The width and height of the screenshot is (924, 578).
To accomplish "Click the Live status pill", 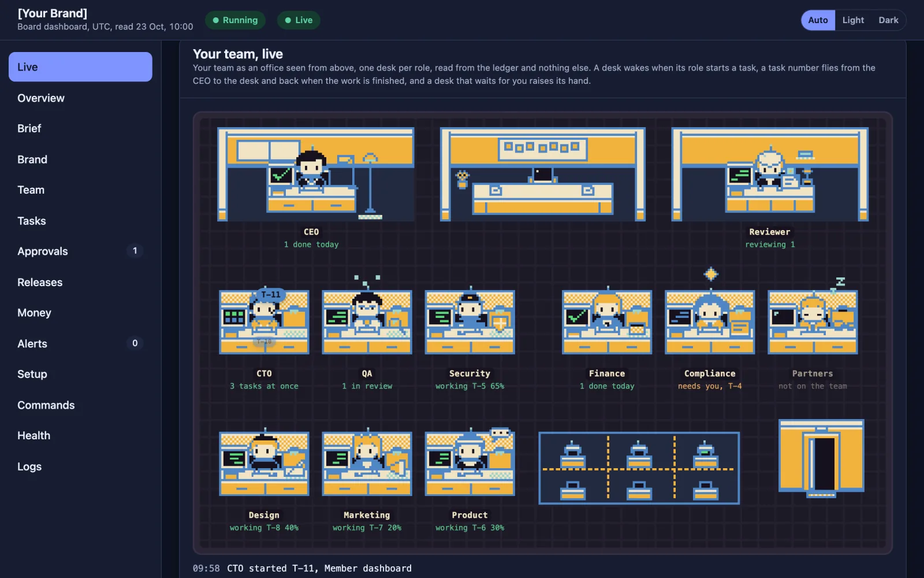I will click(299, 20).
